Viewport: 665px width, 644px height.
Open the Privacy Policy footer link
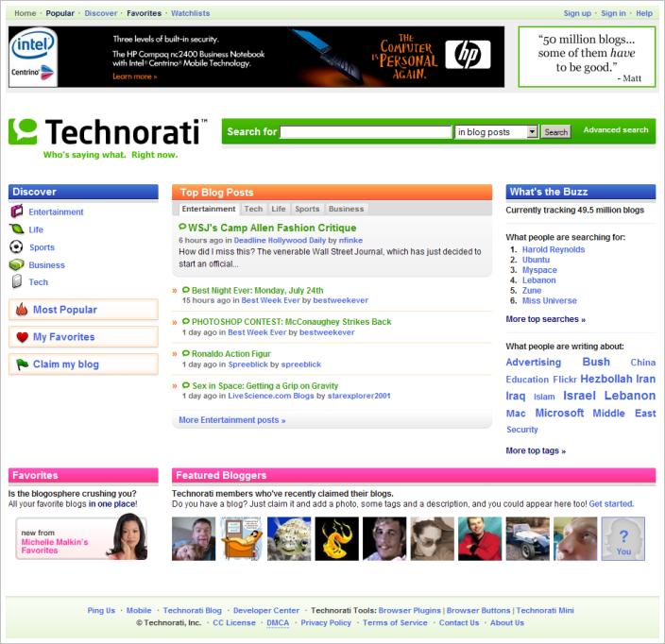[326, 622]
